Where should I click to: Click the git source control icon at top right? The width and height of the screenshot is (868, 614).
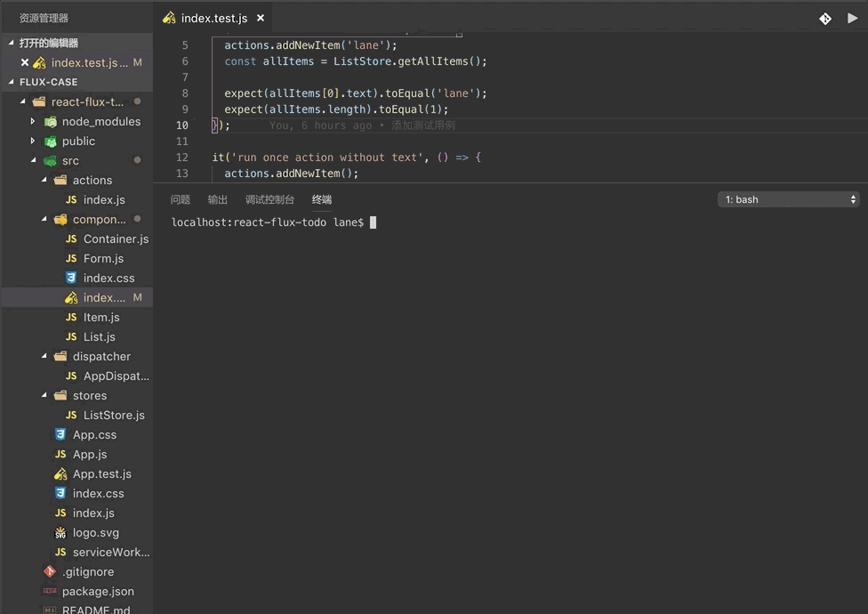824,19
